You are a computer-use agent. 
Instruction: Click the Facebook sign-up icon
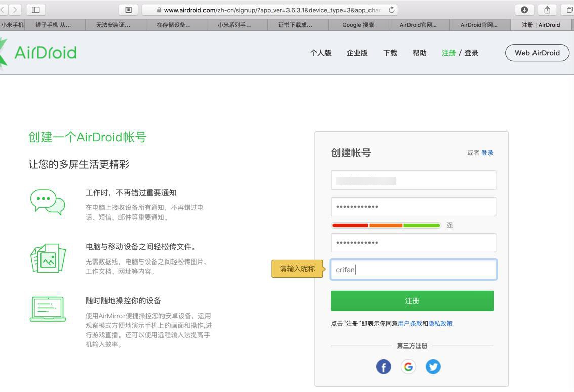click(383, 366)
